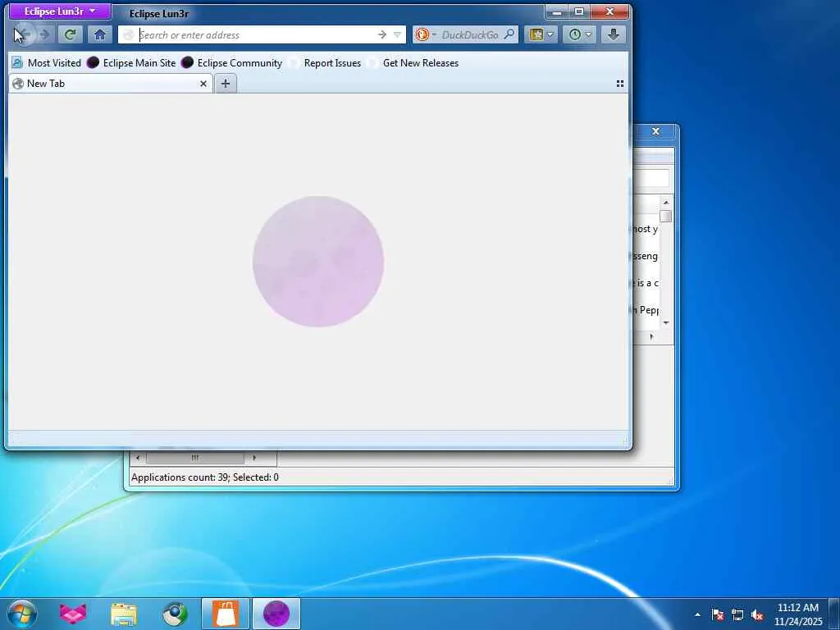Open the Eclipse Main Site bookmark

tap(131, 62)
